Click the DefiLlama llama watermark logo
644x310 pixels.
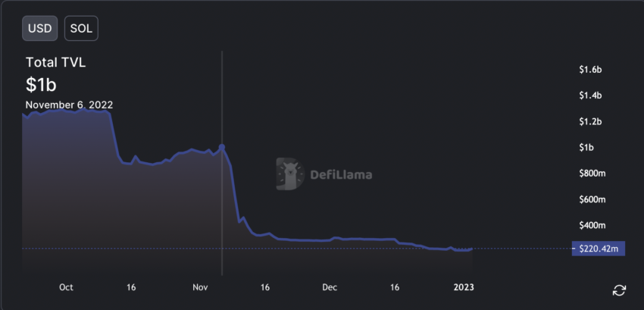pos(290,174)
